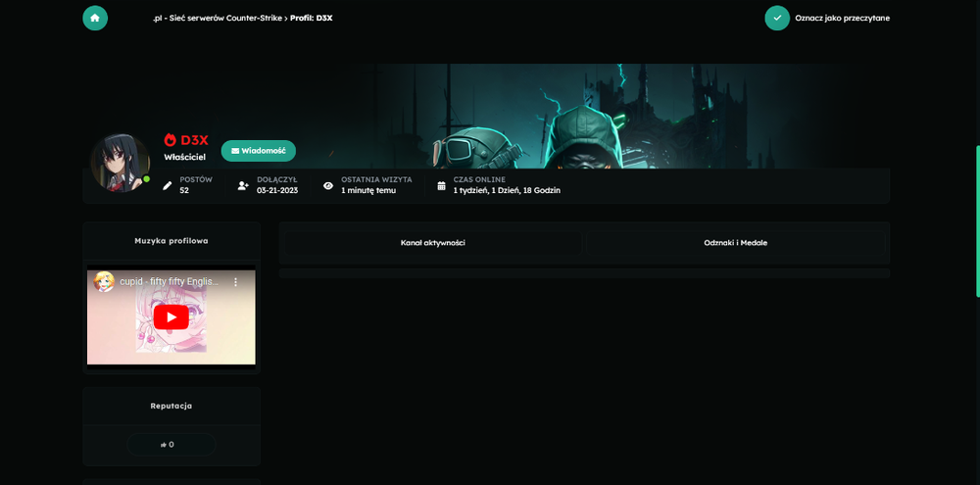Click the pencil icon next to Postów
The height and width of the screenshot is (485, 980).
(x=167, y=185)
